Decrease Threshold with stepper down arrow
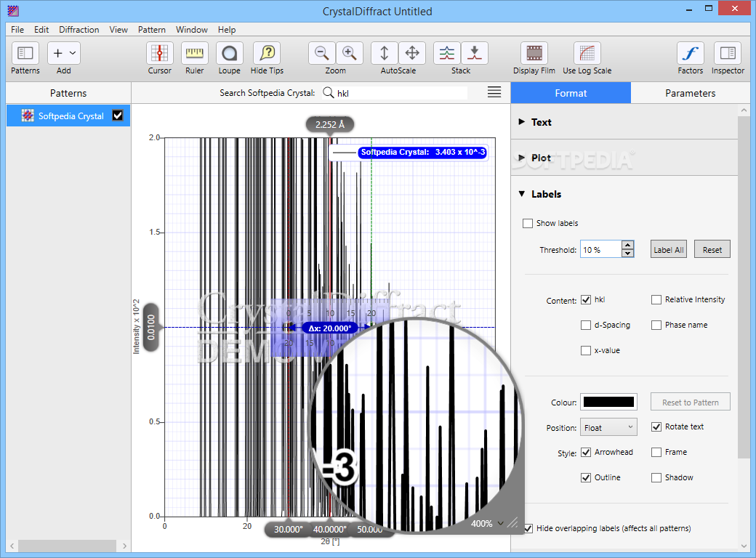Image resolution: width=756 pixels, height=558 pixels. pyautogui.click(x=627, y=254)
